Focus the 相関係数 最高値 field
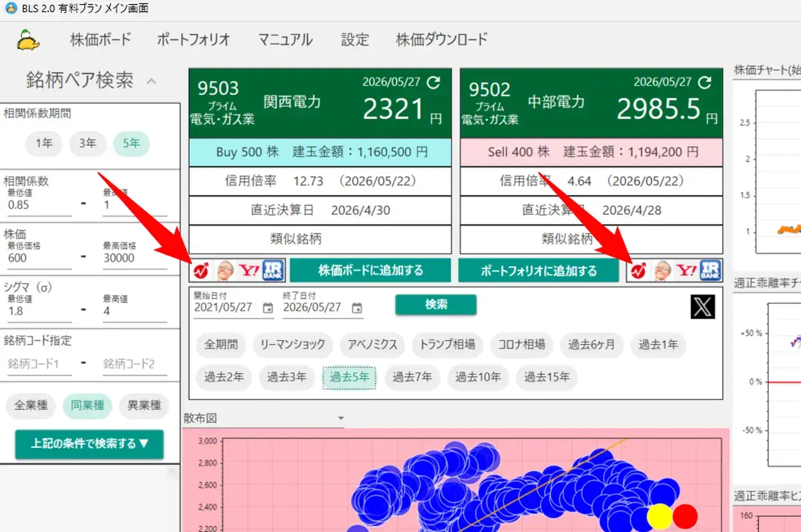 (x=134, y=206)
